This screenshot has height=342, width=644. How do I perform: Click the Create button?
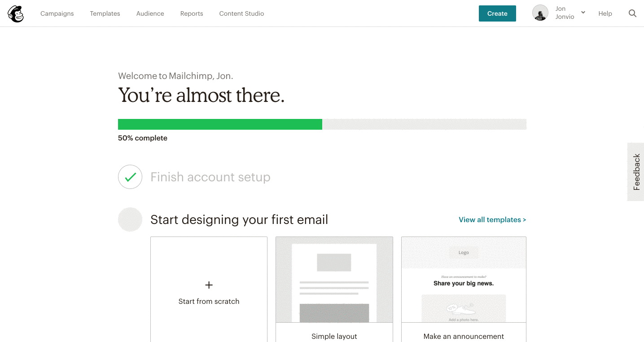497,13
